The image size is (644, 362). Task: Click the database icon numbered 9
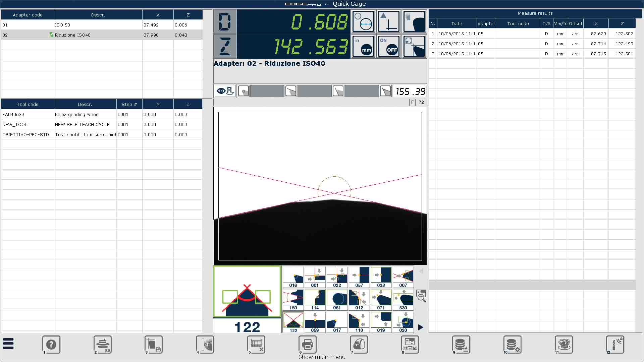461,345
